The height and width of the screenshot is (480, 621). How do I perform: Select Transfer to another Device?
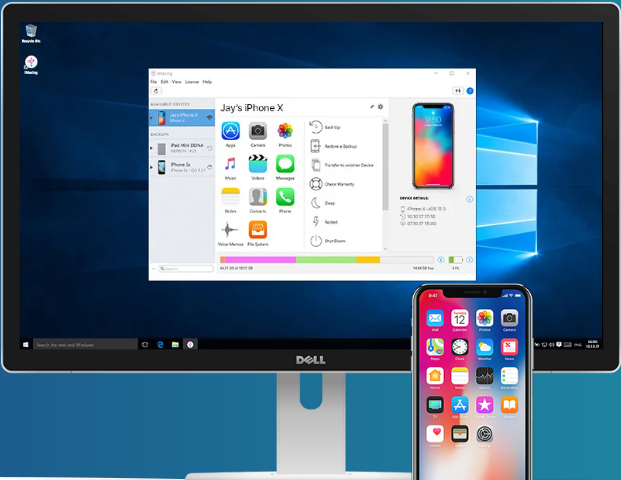coord(341,165)
